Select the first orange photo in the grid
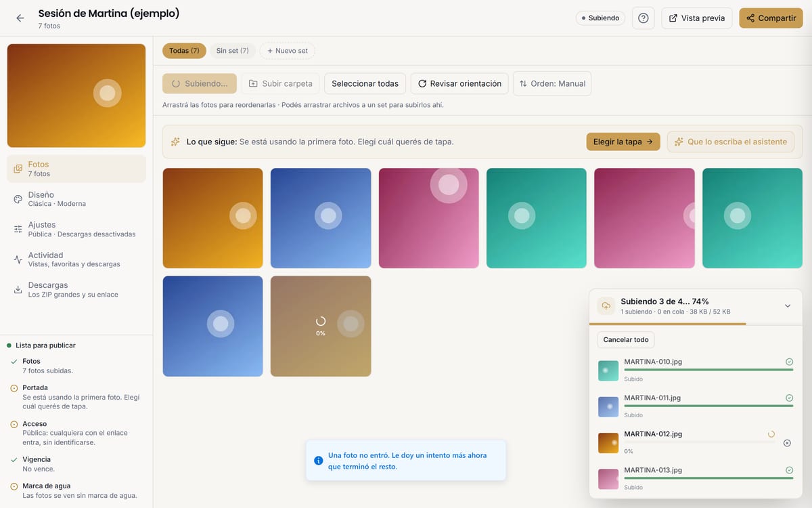The height and width of the screenshot is (508, 812). point(213,218)
